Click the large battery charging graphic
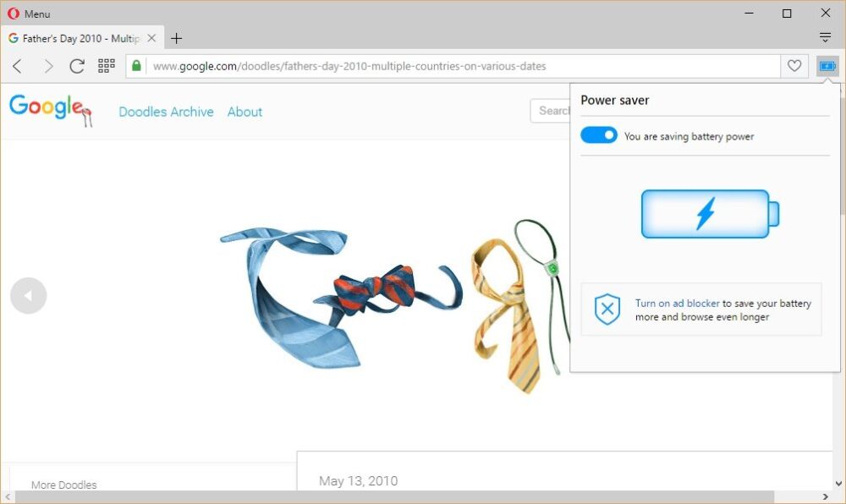 (x=710, y=214)
